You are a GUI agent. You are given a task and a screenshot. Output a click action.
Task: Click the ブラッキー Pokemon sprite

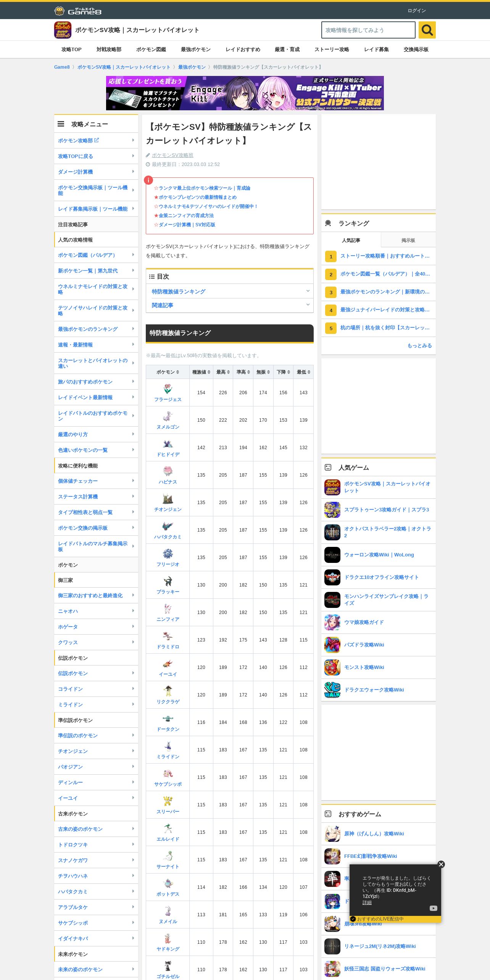[x=168, y=581]
